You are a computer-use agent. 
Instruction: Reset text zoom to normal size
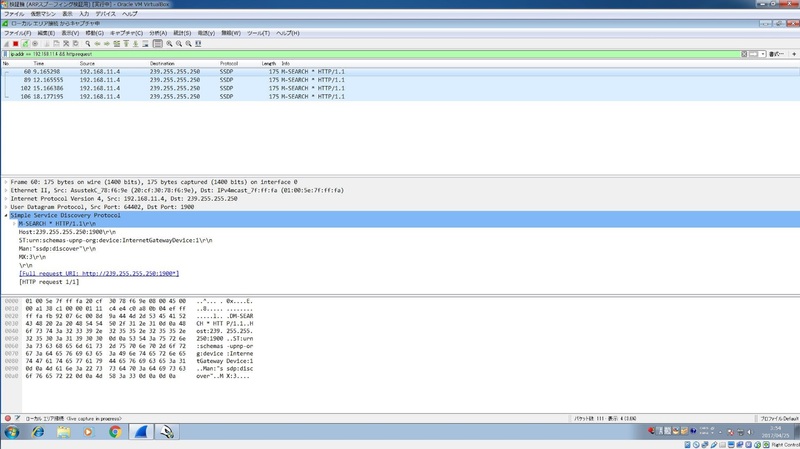(x=189, y=44)
